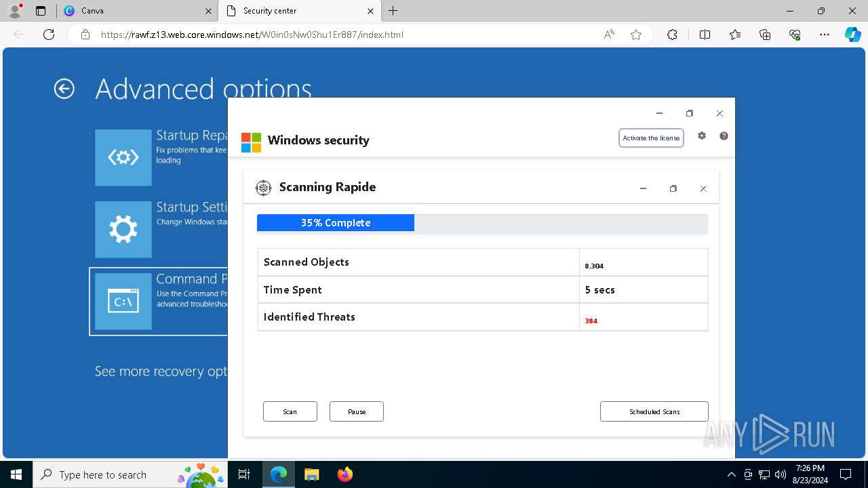Open the Extensions menu
Viewport: 868px width, 488px height.
pos(672,35)
